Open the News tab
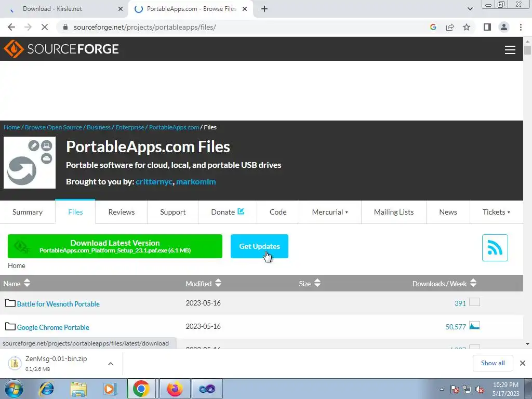This screenshot has height=399, width=532. click(x=448, y=212)
